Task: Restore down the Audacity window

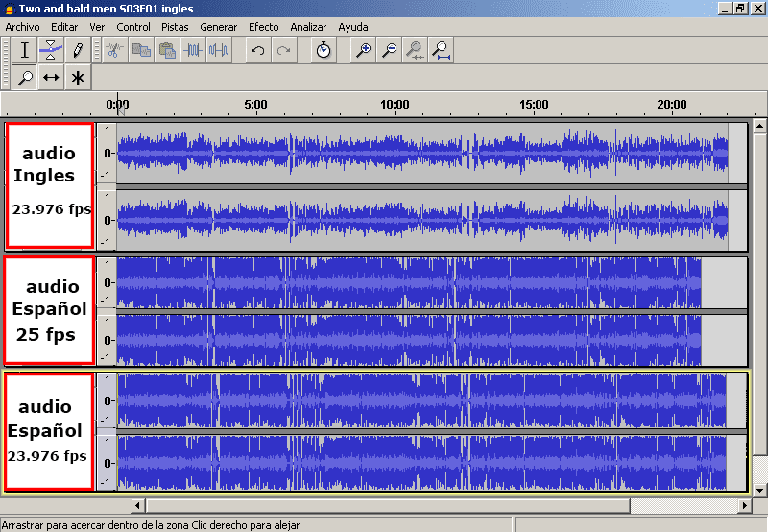Action: coord(740,9)
